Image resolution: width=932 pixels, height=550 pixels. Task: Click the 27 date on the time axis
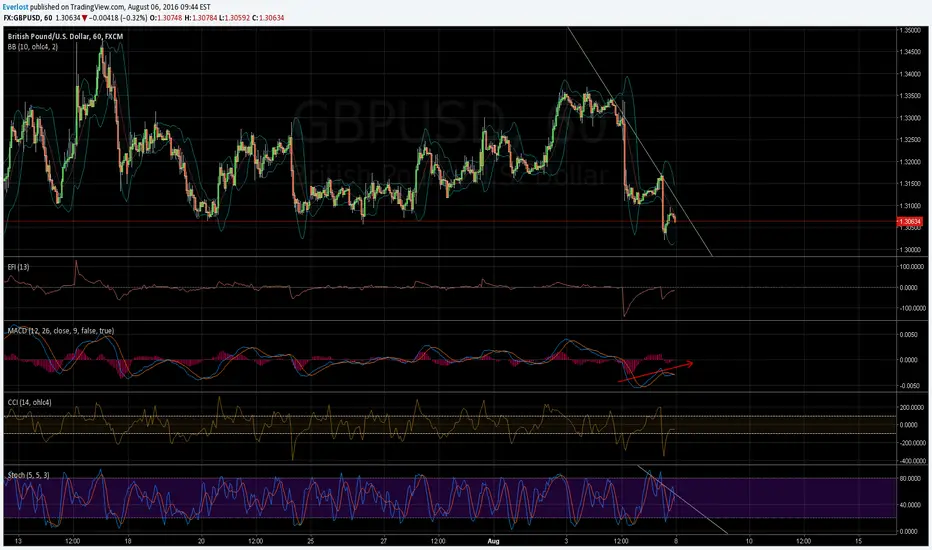383,541
